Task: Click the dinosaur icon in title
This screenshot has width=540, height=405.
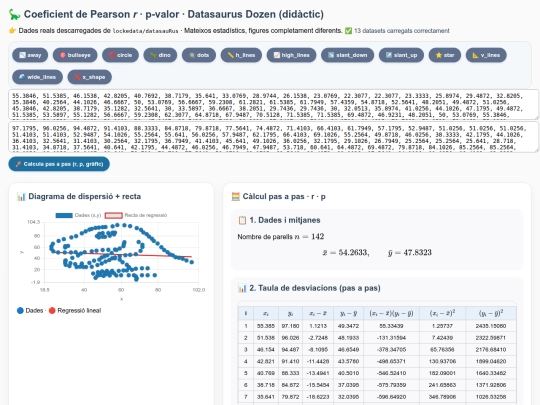Action: (14, 14)
